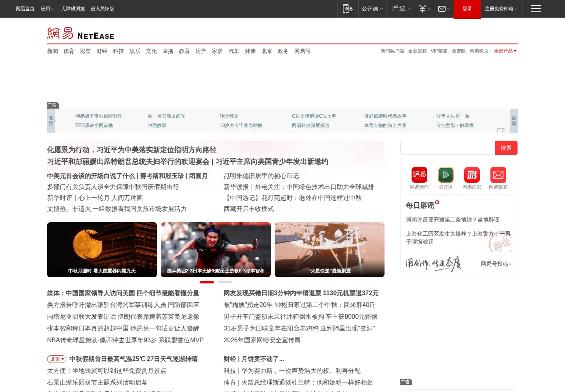Viewport: 565px width, 392px height.
Task: Open the 新闻 nav tab
Action: click(53, 51)
